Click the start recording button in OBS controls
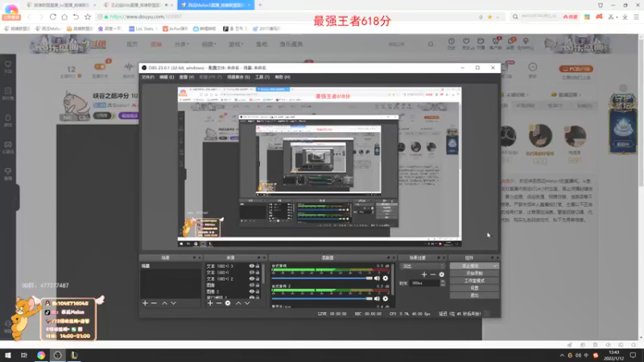 pos(474,274)
